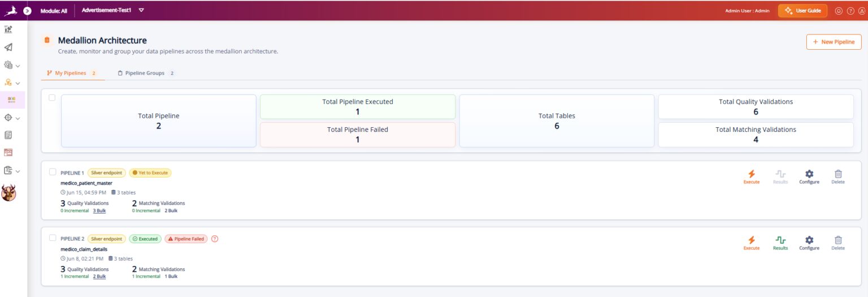This screenshot has width=868, height=297.
Task: Open the document report sidebar icon
Action: pos(8,135)
